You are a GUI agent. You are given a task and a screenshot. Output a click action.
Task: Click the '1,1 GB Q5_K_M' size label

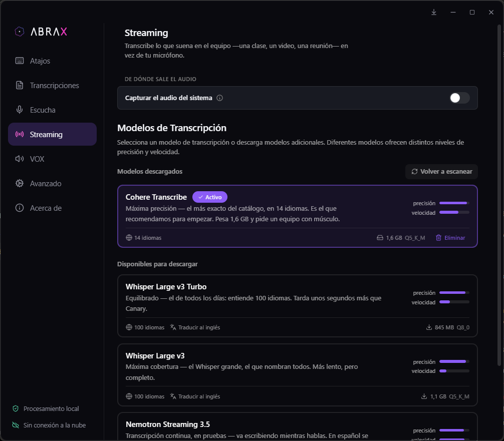pyautogui.click(x=450, y=396)
